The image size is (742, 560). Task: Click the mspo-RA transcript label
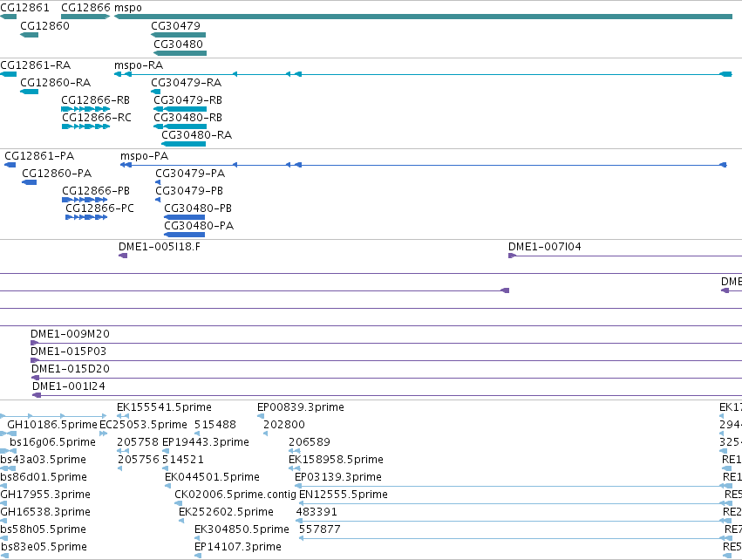[139, 65]
